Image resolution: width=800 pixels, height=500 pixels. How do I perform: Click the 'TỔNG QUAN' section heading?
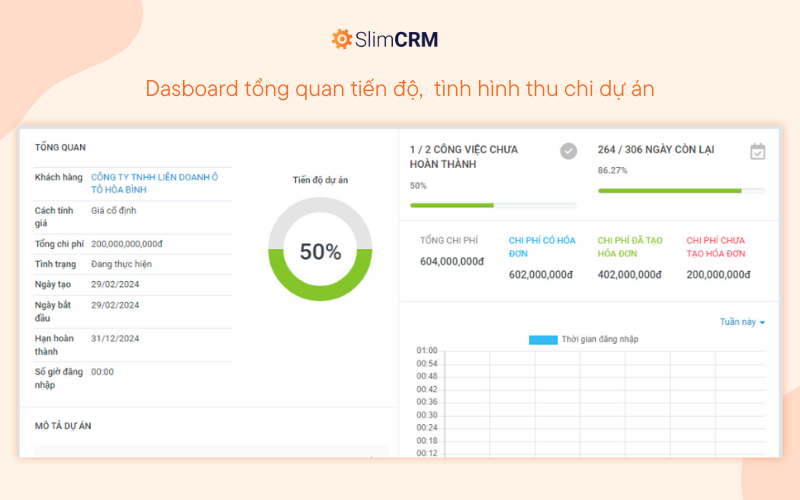tap(60, 147)
